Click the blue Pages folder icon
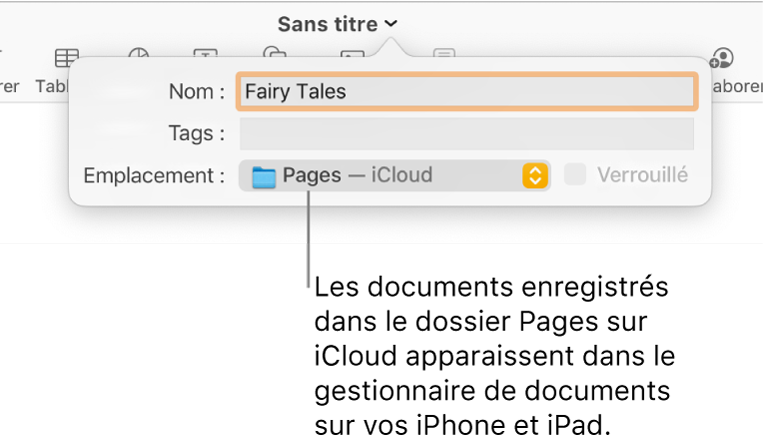The image size is (763, 442). 264,177
